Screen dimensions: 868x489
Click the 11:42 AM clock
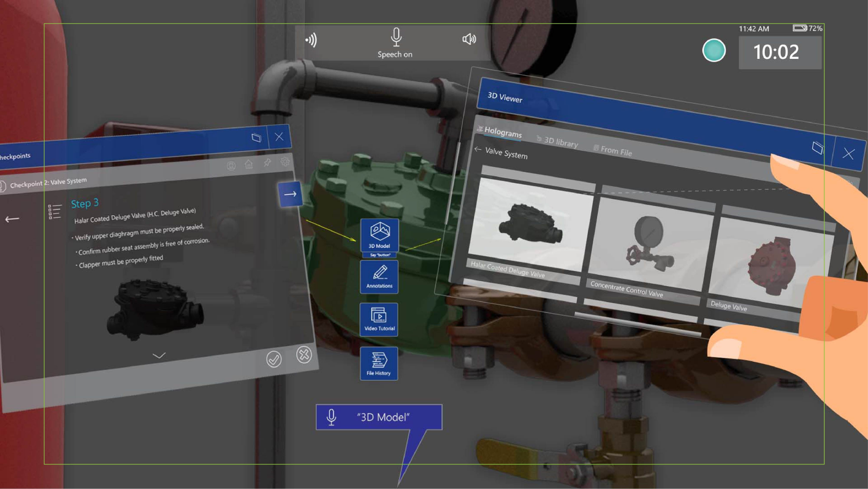click(x=754, y=29)
